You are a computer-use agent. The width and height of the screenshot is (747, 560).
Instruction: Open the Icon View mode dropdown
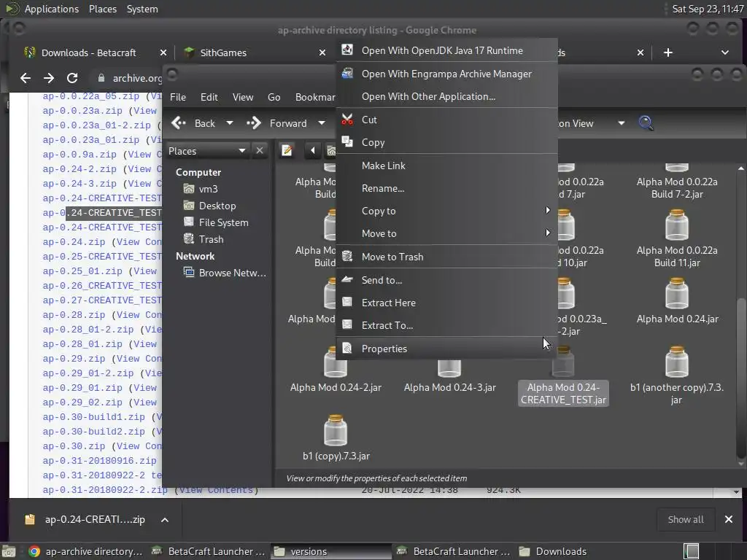click(622, 123)
